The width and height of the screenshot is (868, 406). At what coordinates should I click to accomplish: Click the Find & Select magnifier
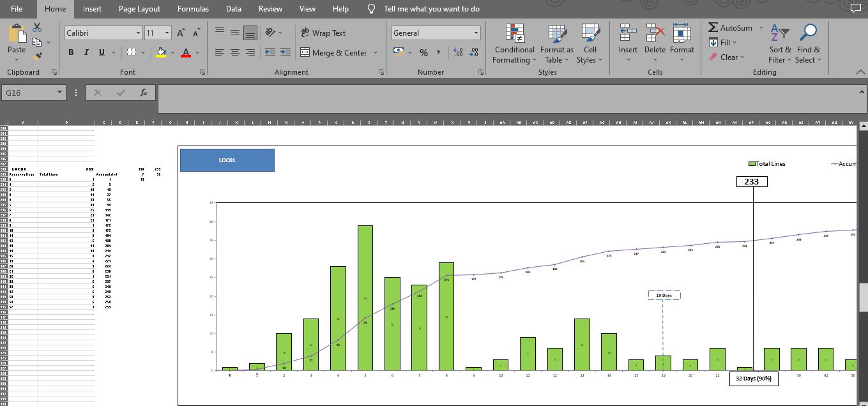808,33
